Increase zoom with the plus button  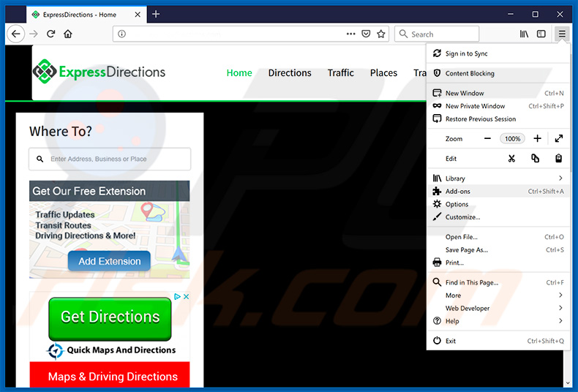click(537, 138)
